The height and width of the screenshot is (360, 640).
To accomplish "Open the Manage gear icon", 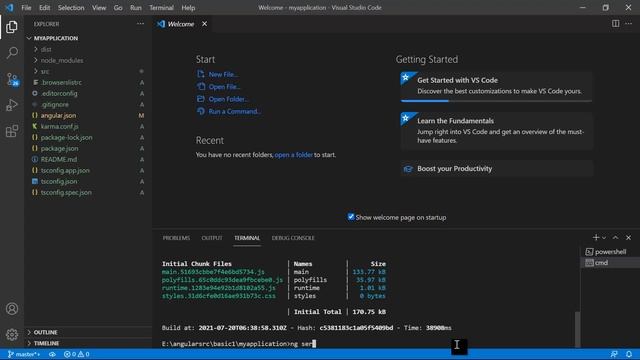I will pos(12,335).
